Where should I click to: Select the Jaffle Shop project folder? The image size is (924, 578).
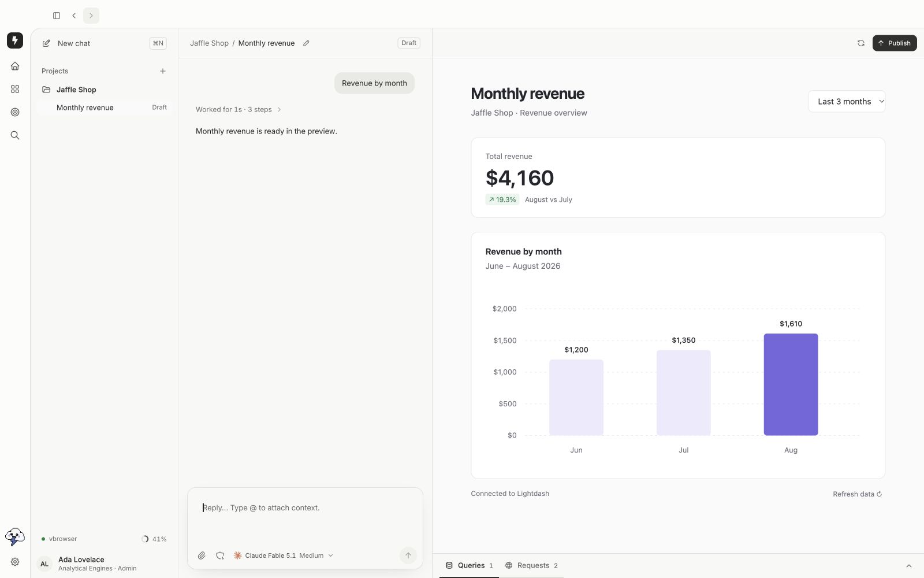coord(104,90)
